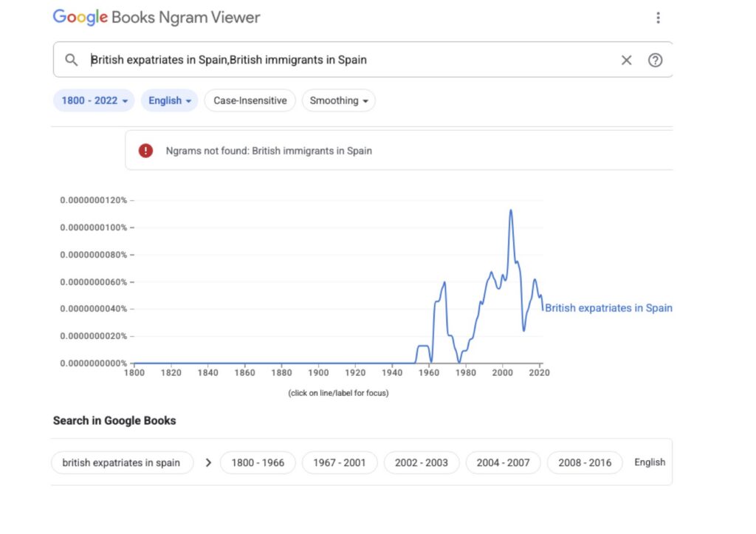Open the Smoothing dropdown
This screenshot has width=756, height=534.
338,100
